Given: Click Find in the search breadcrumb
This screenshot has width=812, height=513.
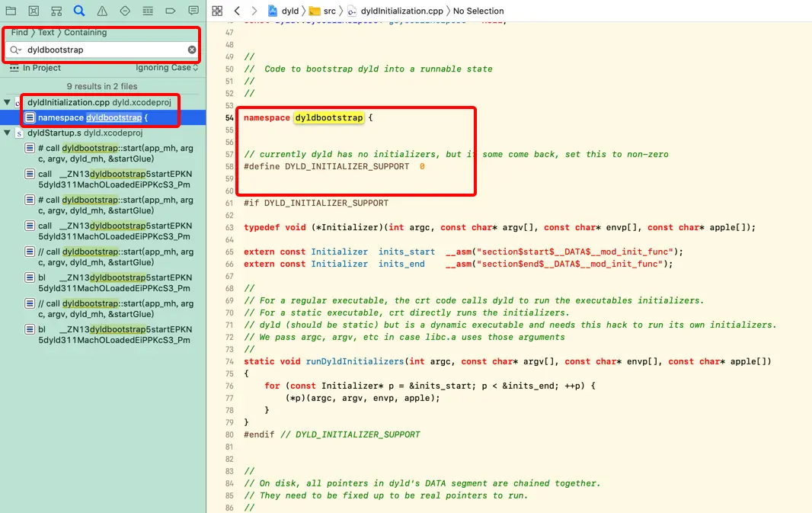Looking at the screenshot, I should coord(20,32).
